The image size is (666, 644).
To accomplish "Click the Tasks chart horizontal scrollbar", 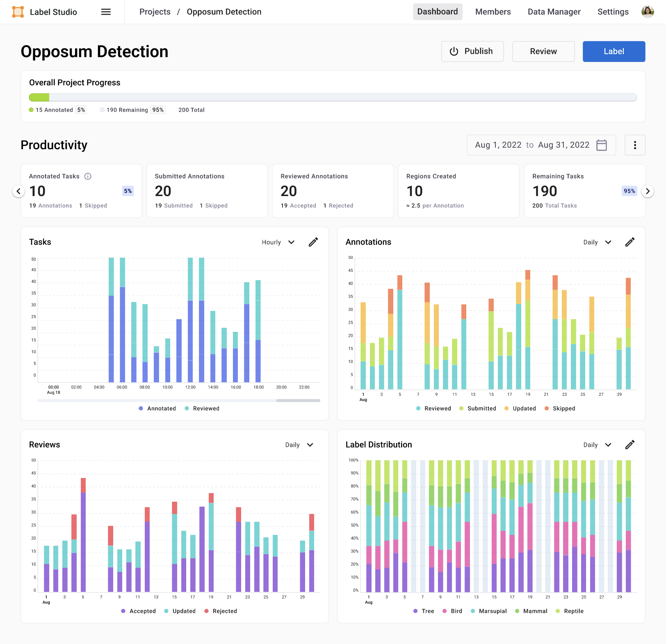I will 298,400.
